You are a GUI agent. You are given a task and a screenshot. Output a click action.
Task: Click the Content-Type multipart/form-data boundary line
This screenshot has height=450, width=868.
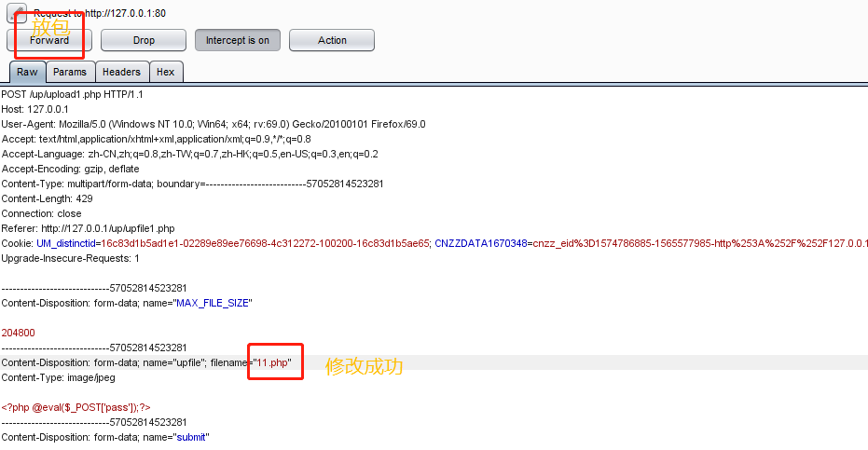pos(192,184)
